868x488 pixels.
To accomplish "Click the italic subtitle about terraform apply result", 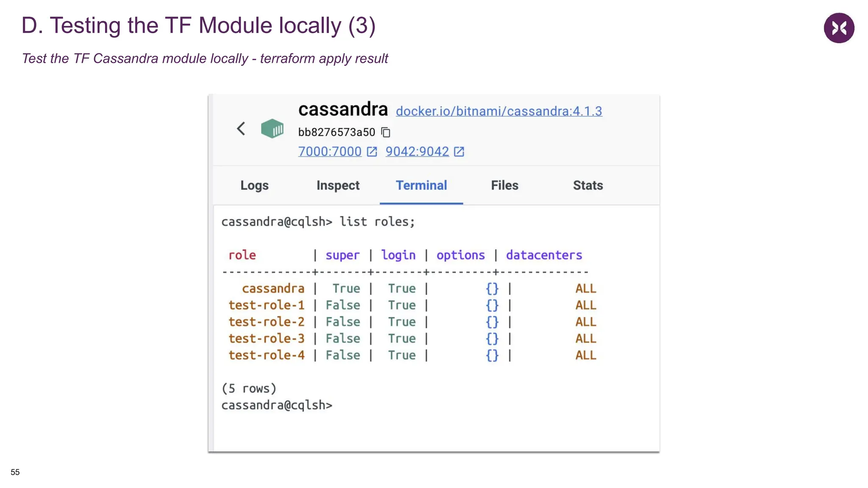I will coord(205,58).
